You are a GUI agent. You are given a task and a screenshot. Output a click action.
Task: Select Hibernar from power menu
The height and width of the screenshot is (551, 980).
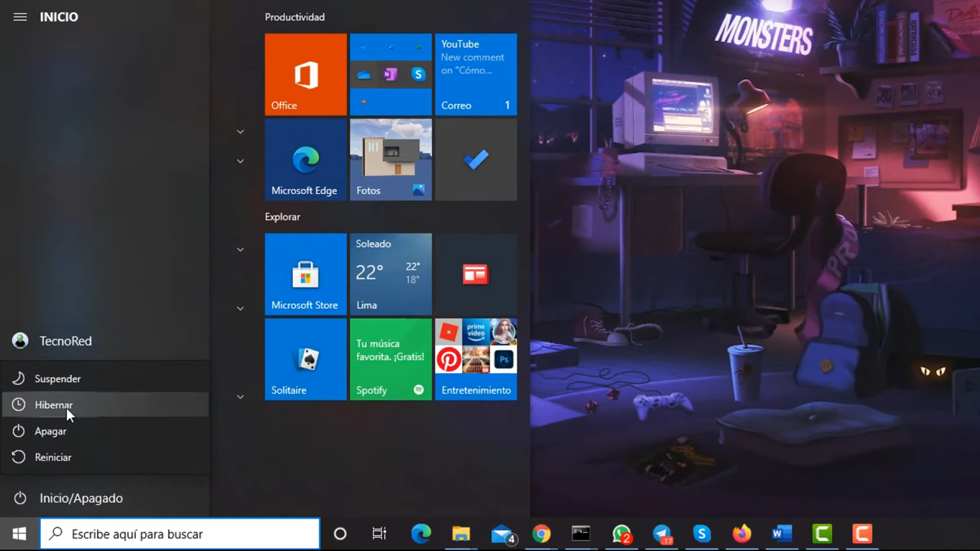pyautogui.click(x=105, y=405)
